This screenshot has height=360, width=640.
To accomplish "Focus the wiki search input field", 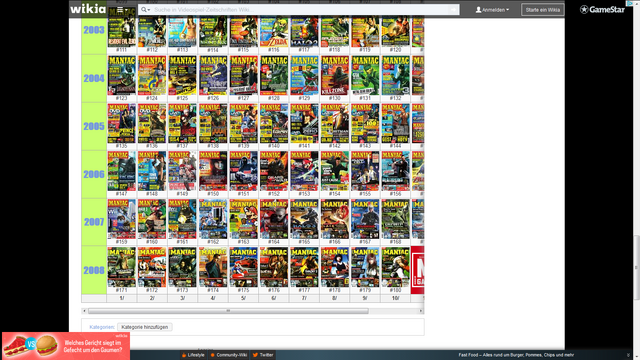I will point(300,9).
